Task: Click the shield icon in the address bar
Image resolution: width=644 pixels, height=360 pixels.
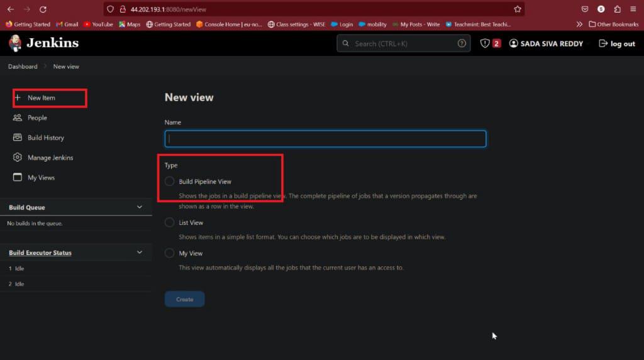Action: (x=111, y=9)
